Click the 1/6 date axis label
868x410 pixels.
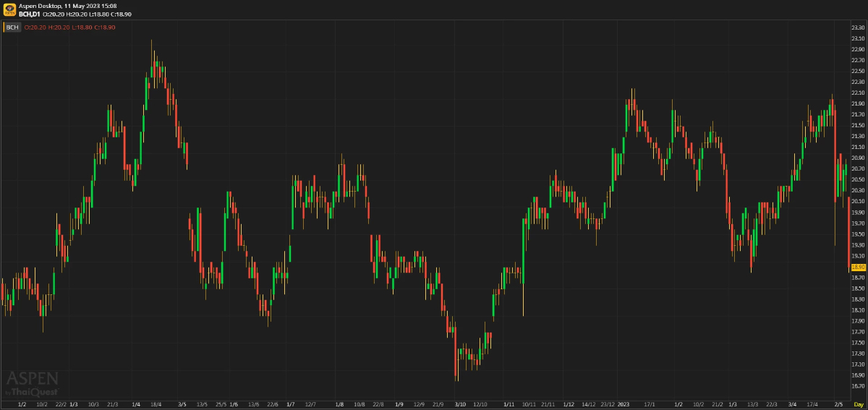pyautogui.click(x=233, y=403)
